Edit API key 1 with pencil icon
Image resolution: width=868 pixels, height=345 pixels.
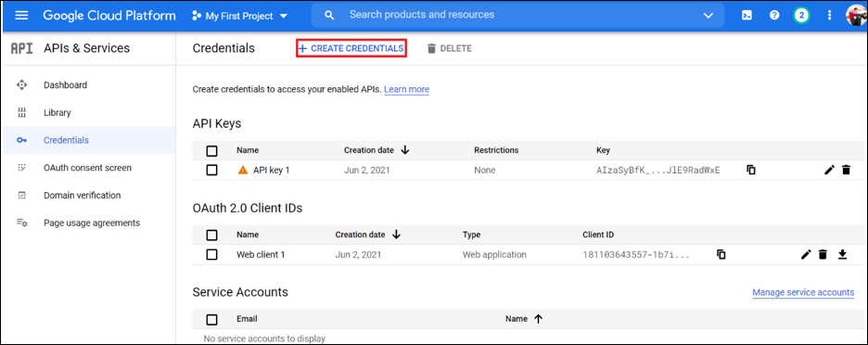[x=829, y=170]
